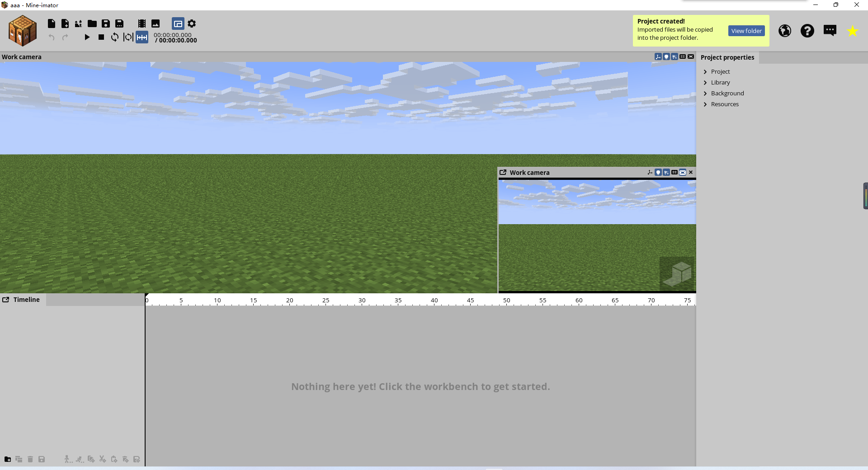The image size is (868, 470).
Task: Click the Save As floppy icon with dots
Action: click(x=119, y=23)
